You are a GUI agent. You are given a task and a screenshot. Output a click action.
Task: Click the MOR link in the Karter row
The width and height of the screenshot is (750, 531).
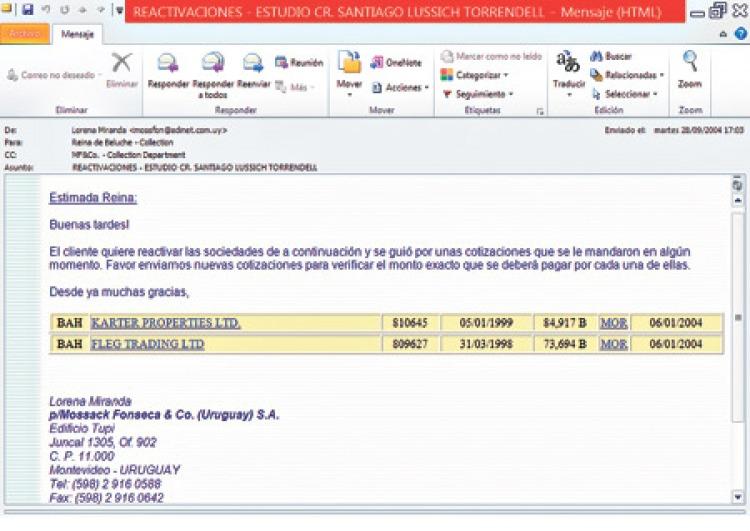613,323
